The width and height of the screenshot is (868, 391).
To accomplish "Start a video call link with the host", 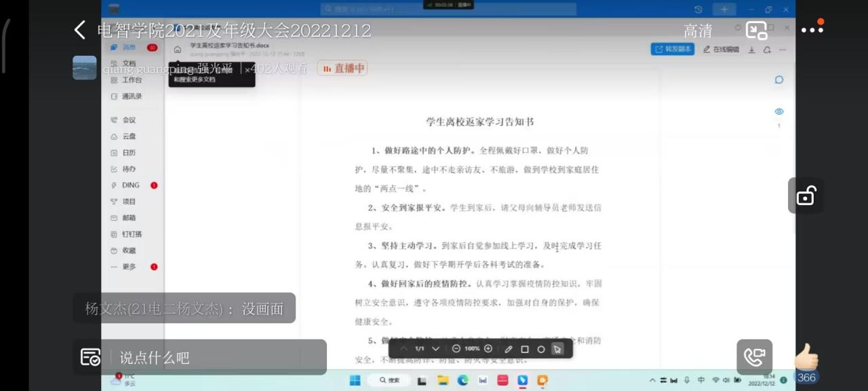I will tap(754, 357).
